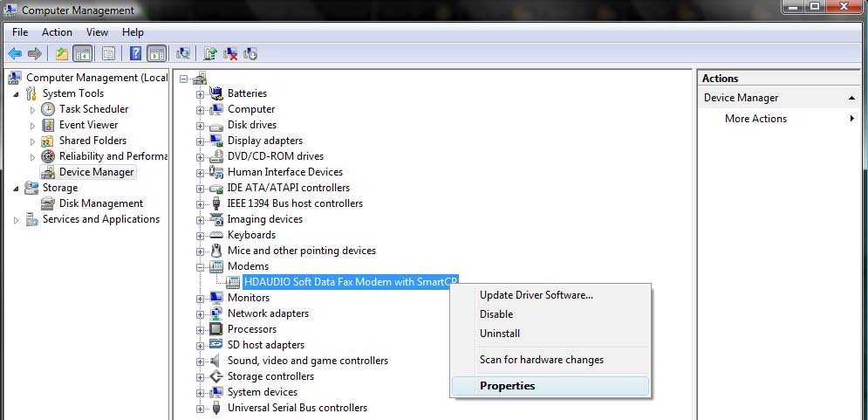Click Scan for hardware changes toolbar icon
Image resolution: width=868 pixels, height=420 pixels.
[x=182, y=54]
